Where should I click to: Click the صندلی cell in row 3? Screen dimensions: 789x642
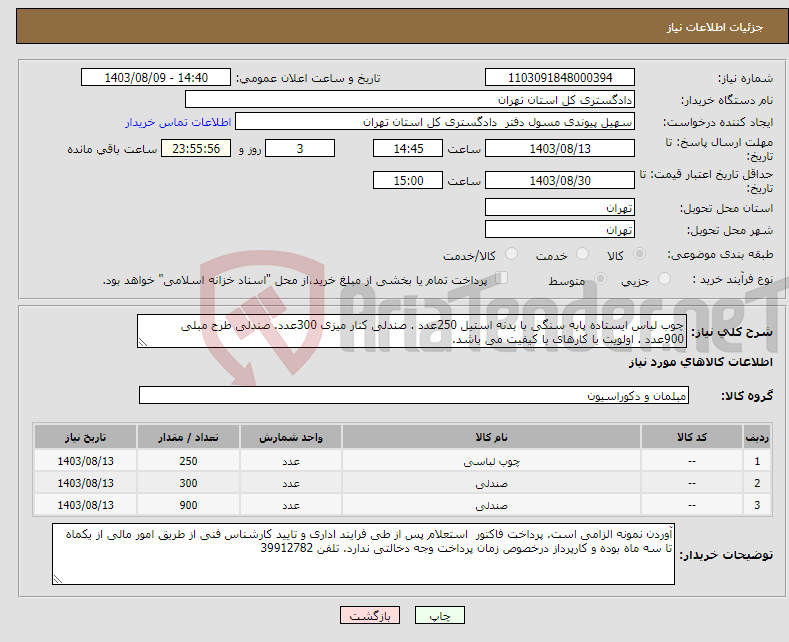point(492,505)
